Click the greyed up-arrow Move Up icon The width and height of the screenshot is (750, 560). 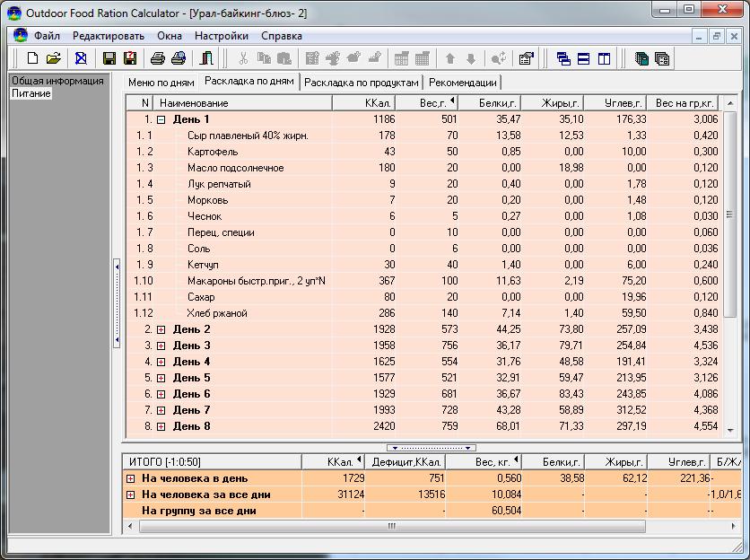click(450, 59)
